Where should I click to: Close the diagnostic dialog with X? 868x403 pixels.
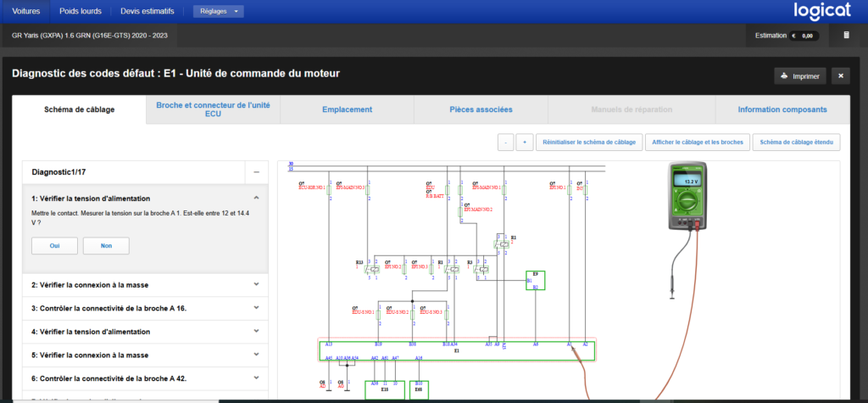tap(840, 76)
